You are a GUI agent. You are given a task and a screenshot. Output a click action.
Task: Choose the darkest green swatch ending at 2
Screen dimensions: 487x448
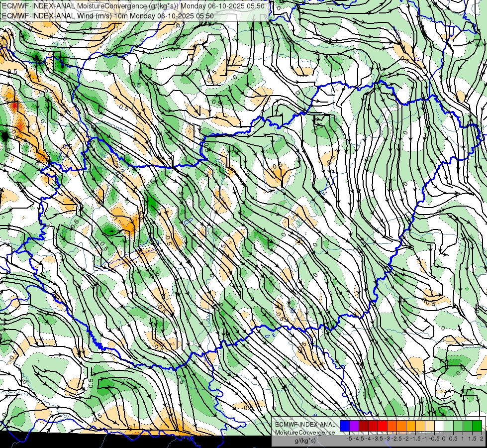coord(477,426)
